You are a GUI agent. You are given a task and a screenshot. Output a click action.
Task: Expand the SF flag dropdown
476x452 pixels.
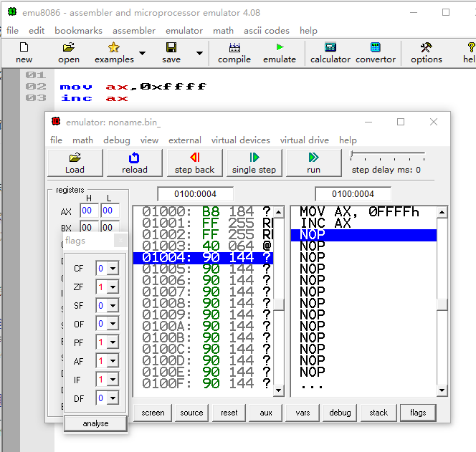(x=113, y=305)
